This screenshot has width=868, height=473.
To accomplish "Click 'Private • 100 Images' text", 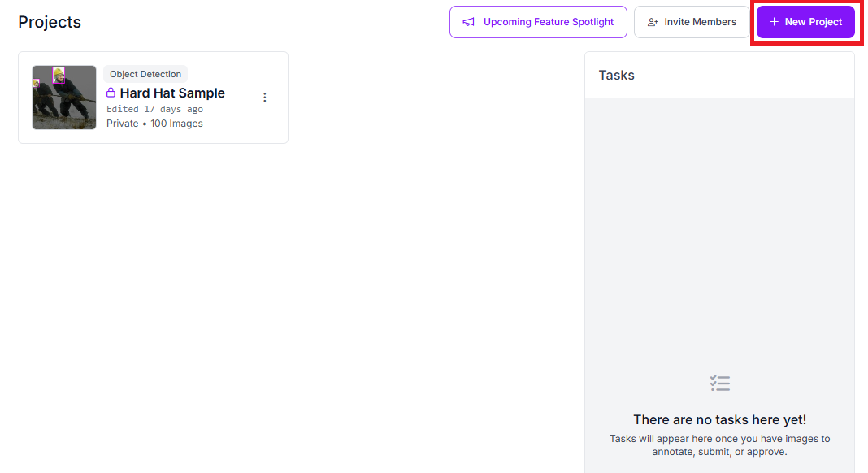I will [155, 124].
